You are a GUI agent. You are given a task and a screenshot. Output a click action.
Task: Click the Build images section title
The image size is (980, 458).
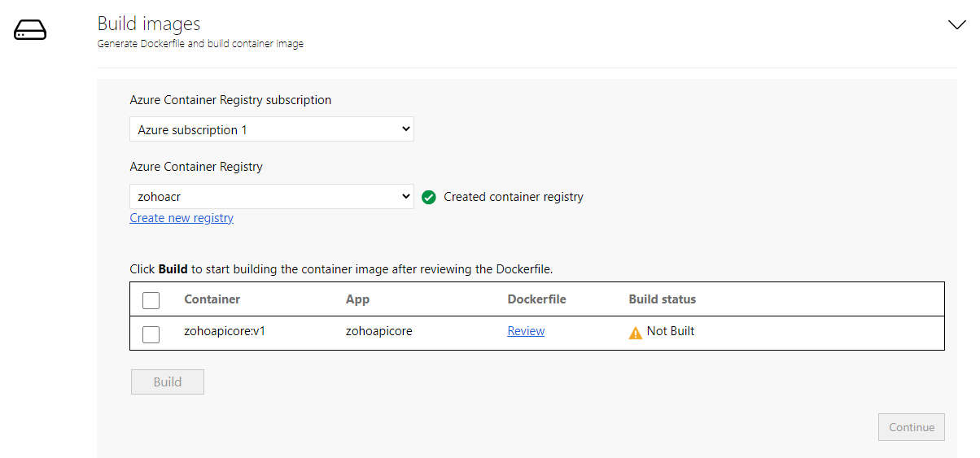[x=148, y=24]
